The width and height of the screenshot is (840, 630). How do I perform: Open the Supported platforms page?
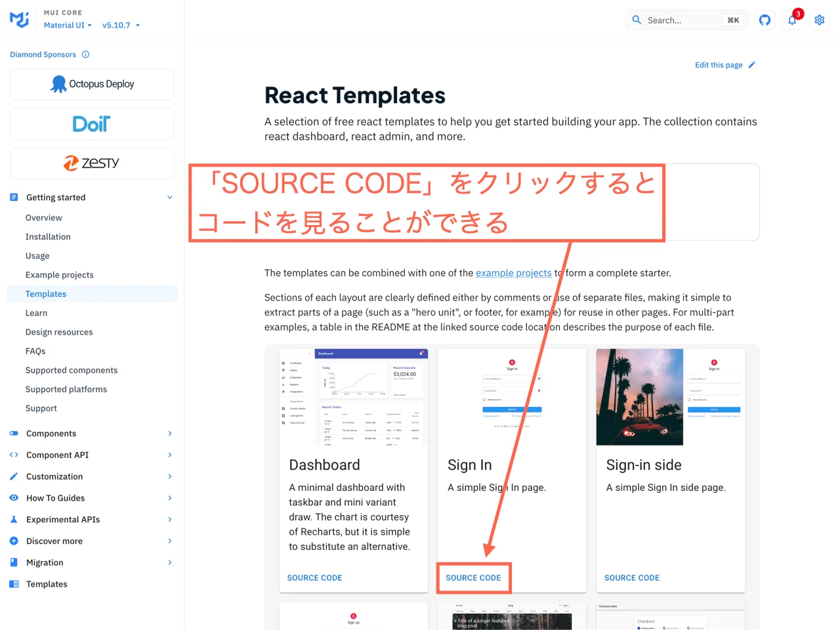pos(66,389)
